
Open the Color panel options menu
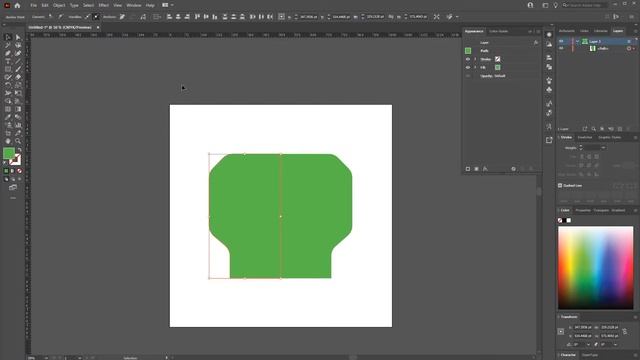[635, 211]
